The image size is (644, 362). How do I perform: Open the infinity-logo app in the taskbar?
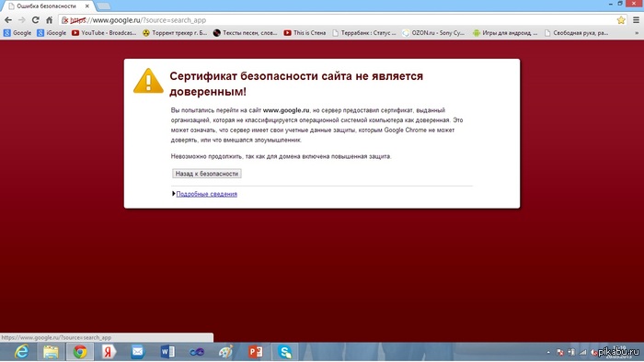coord(196,352)
